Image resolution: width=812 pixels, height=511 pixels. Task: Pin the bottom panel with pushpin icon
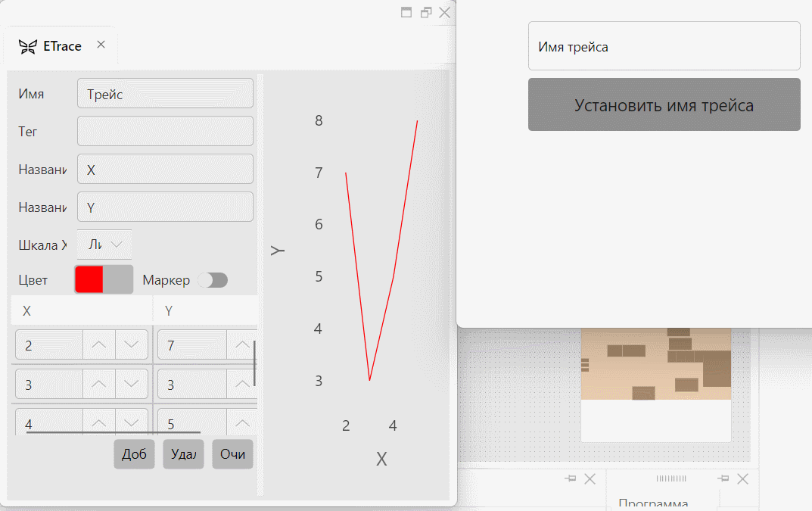[x=570, y=478]
